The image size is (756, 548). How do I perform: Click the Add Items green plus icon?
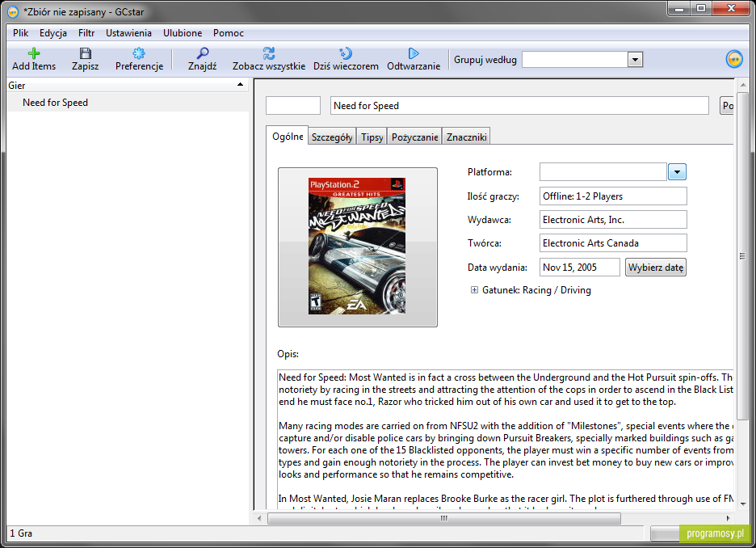(x=34, y=53)
